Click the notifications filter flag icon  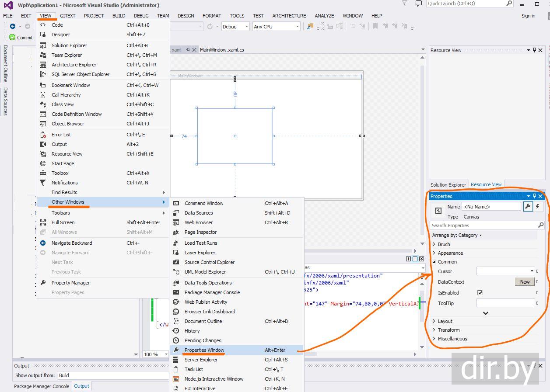point(404,3)
